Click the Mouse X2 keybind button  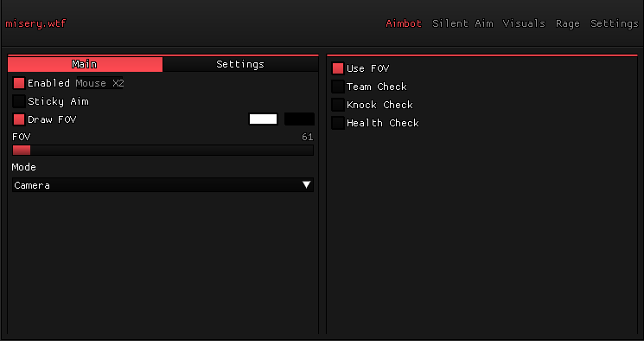(99, 83)
